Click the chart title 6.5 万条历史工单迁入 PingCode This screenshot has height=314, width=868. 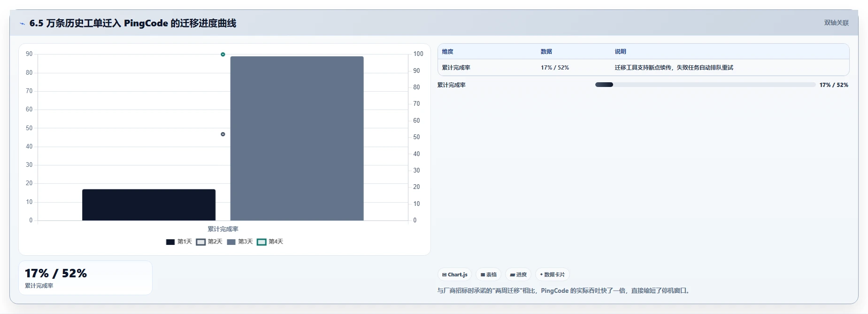click(133, 23)
